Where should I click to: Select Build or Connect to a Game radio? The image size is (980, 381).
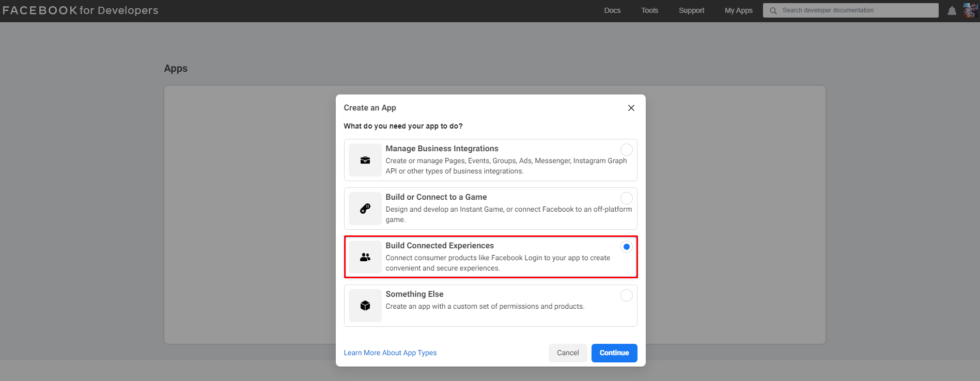pos(626,198)
